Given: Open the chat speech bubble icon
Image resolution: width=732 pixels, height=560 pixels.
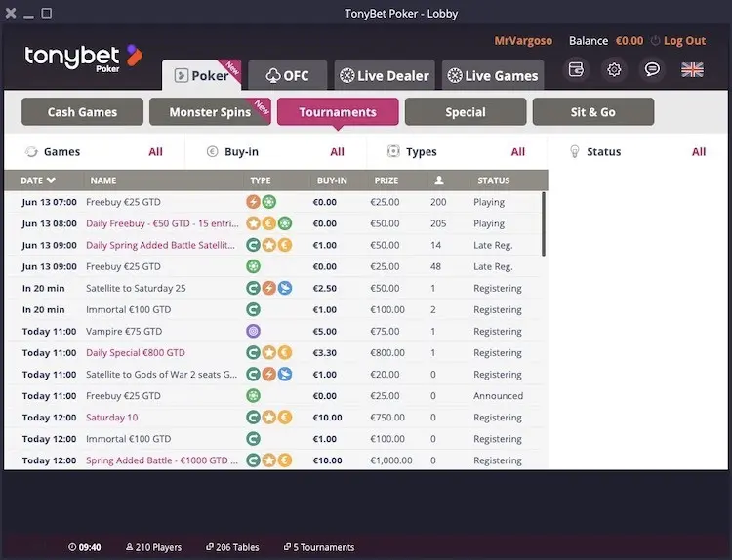Looking at the screenshot, I should coord(652,70).
